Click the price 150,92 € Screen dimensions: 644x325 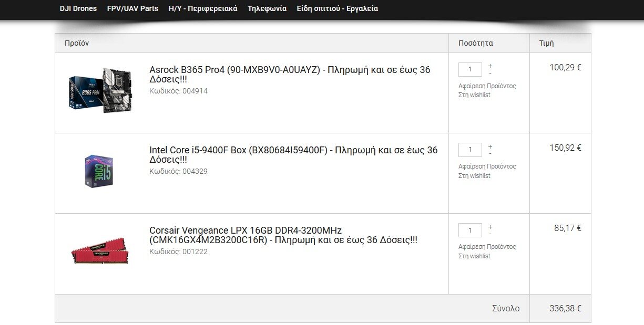coord(565,148)
